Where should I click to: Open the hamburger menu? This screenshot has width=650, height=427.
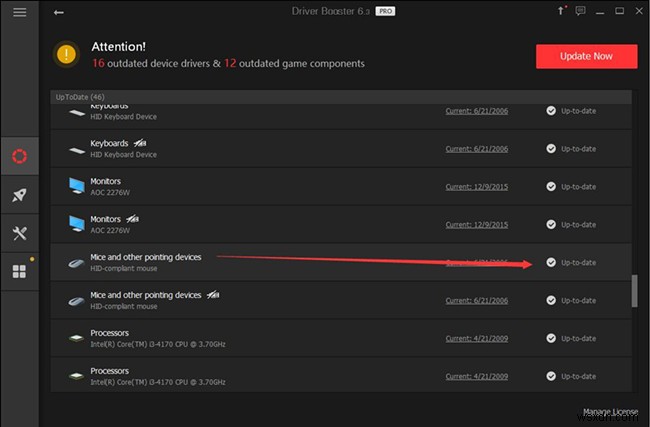click(20, 12)
